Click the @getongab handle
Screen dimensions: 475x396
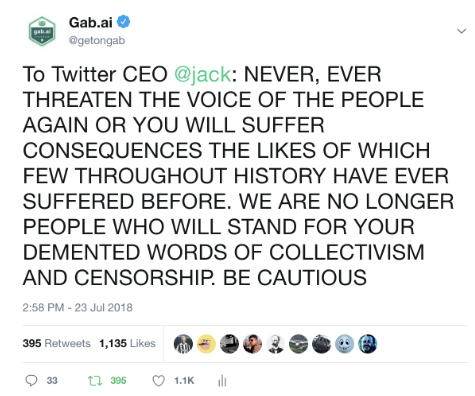97,40
